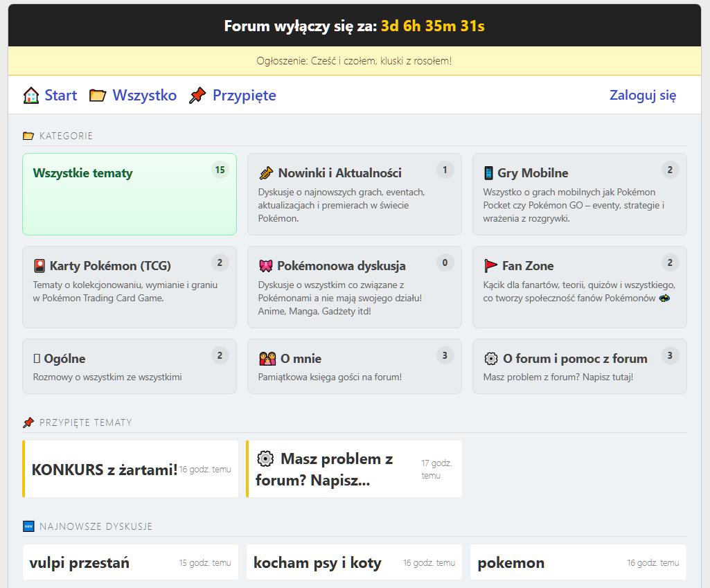Click the bow icon on Pokémonowa dyskusja
710x588 pixels.
tap(267, 265)
